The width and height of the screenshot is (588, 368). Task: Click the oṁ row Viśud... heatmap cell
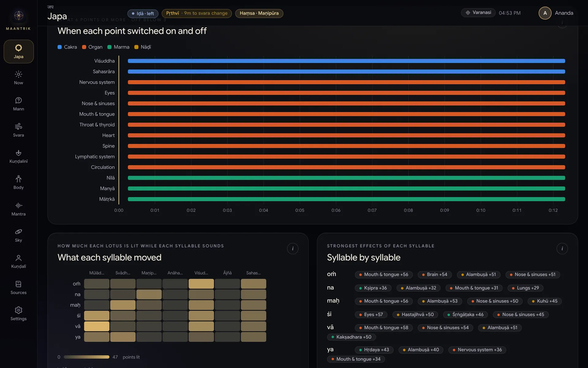(201, 284)
